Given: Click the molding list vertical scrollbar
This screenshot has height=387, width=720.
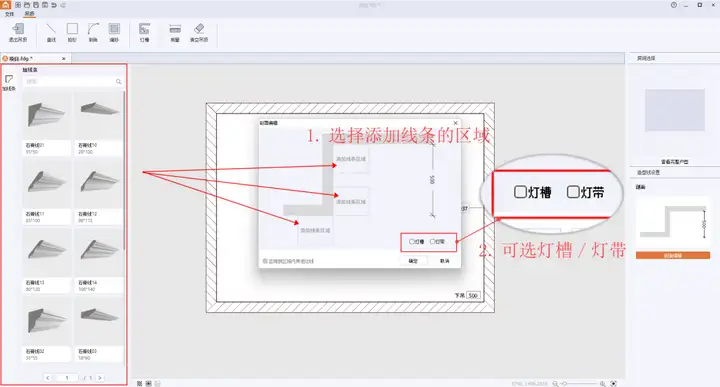Looking at the screenshot, I should pyautogui.click(x=124, y=170).
